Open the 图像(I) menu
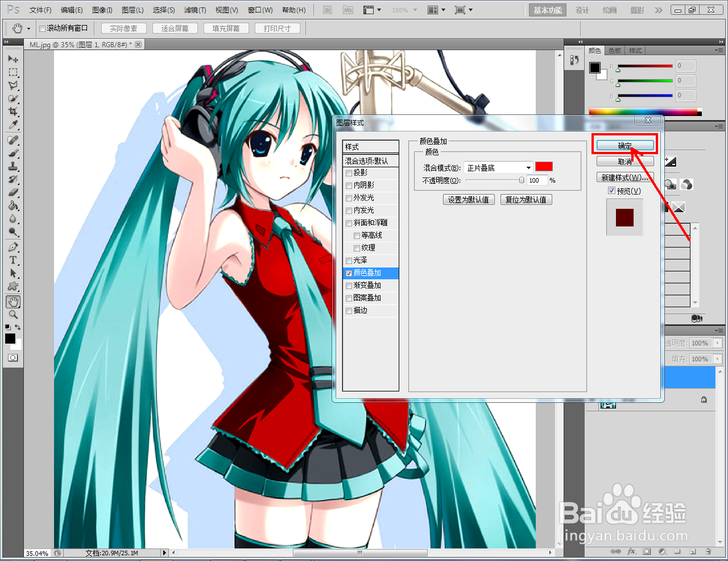Screen dimensions: 728x561 [102, 10]
